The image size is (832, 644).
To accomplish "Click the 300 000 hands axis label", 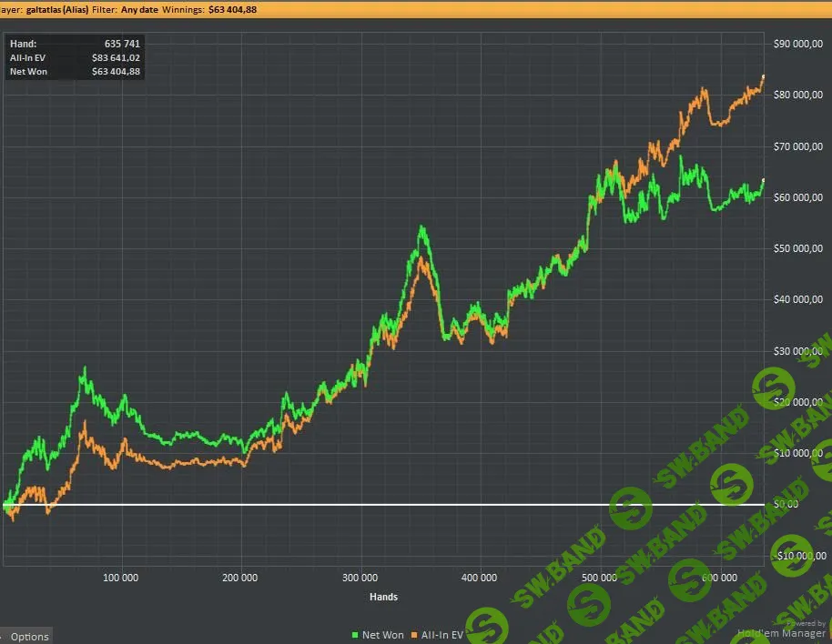I will (x=360, y=578).
